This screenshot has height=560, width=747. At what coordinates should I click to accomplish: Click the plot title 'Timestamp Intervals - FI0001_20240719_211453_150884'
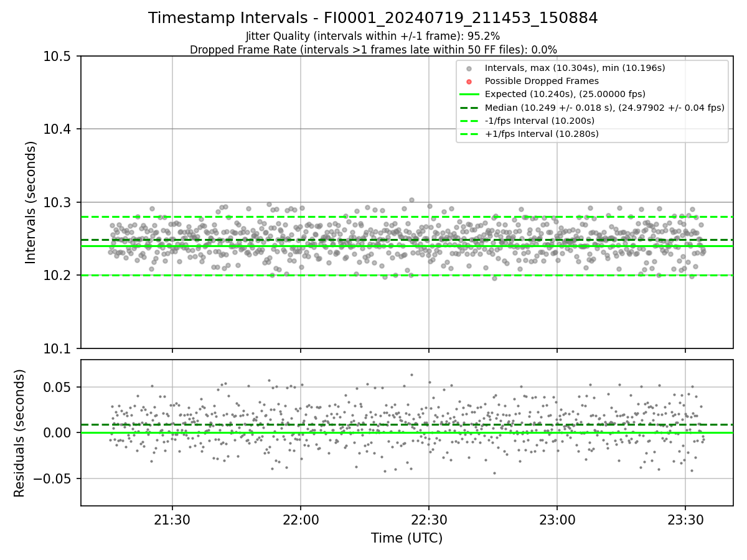373,18
